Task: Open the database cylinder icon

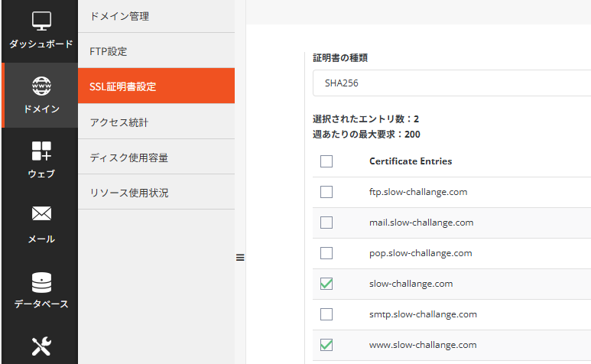Action: click(41, 281)
